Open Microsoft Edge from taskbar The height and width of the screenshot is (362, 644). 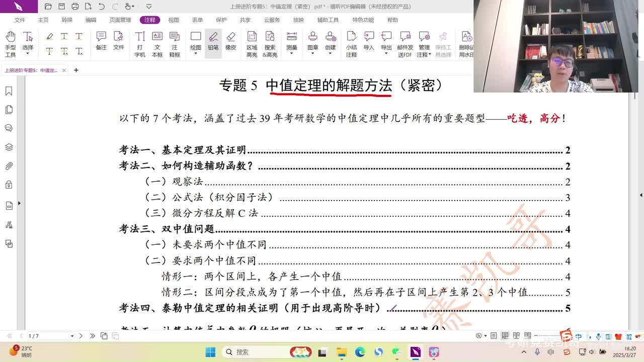pyautogui.click(x=360, y=352)
